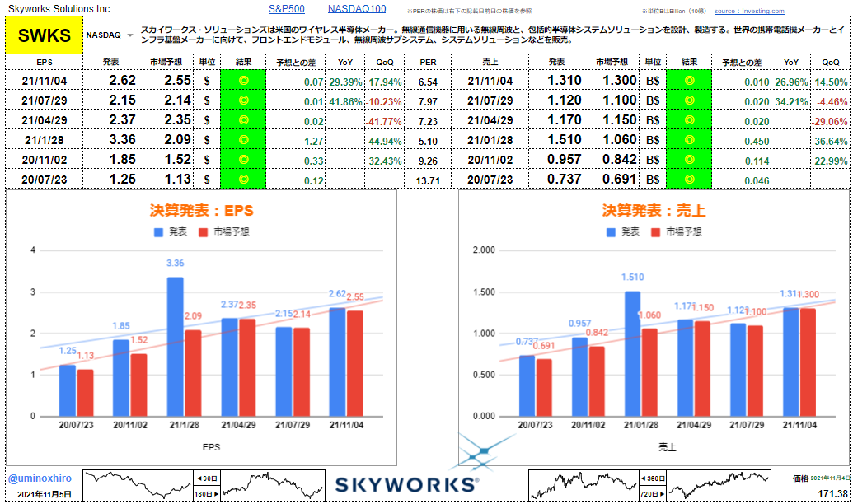Click the 売上 result circle for 21/07/29
Screen dimensions: 853x504
click(689, 100)
